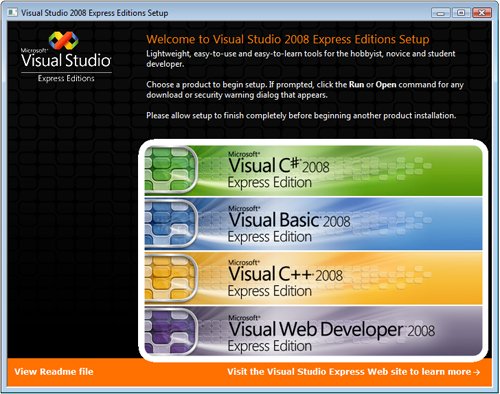Click the yellow Visual C++ tile icon

(x=171, y=279)
